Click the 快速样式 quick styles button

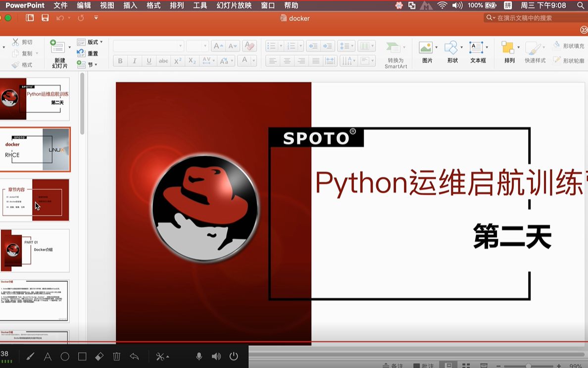coord(535,53)
